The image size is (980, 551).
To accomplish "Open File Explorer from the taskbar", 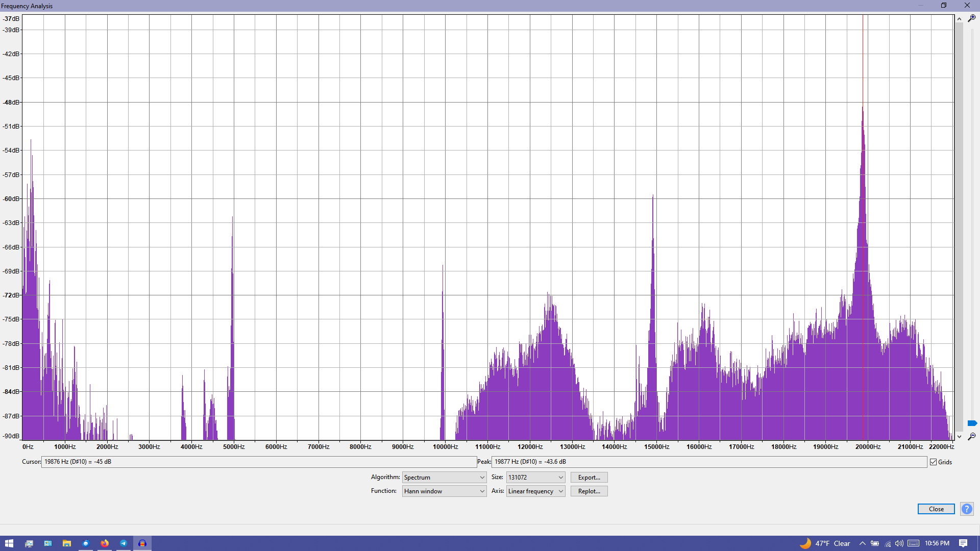I will pos(67,543).
